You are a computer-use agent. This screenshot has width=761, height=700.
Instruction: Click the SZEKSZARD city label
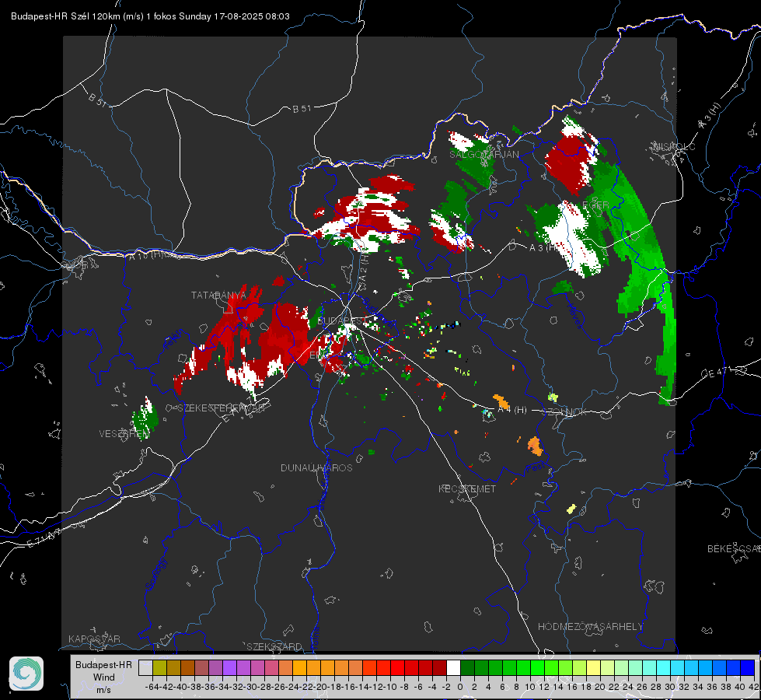point(274,646)
